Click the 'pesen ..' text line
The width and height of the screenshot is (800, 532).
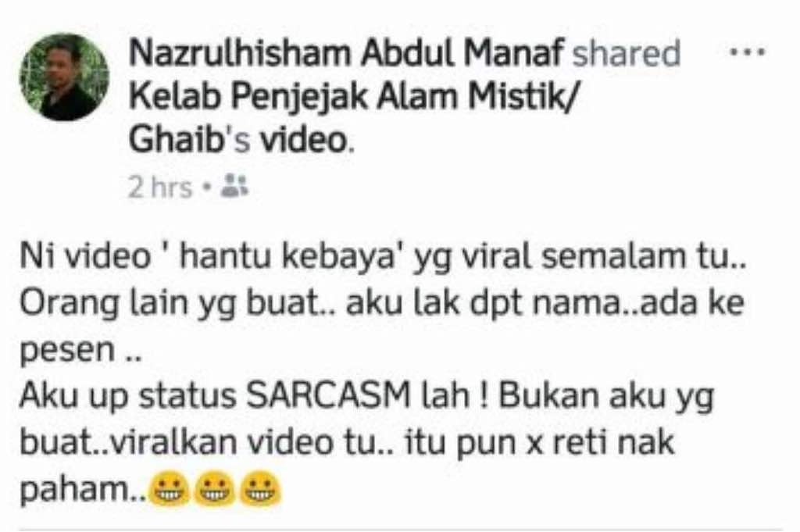(80, 352)
